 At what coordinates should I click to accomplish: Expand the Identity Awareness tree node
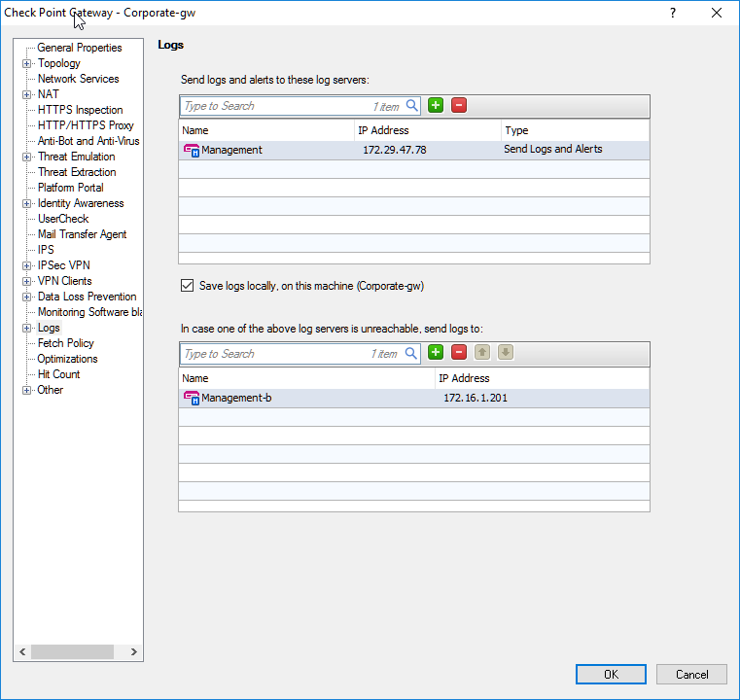point(27,204)
